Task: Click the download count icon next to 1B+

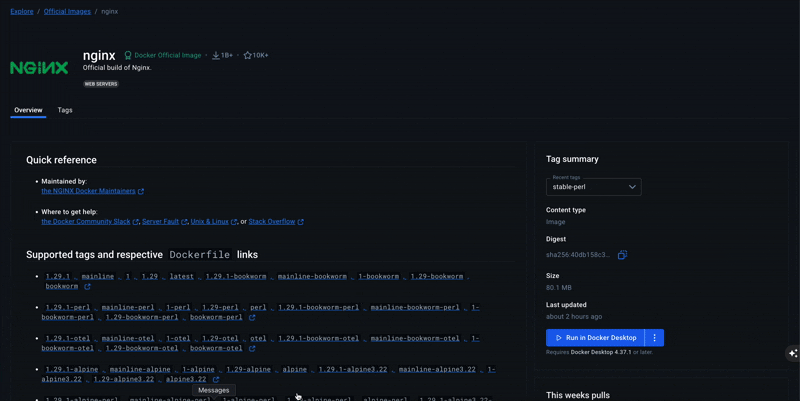Action: tap(216, 55)
